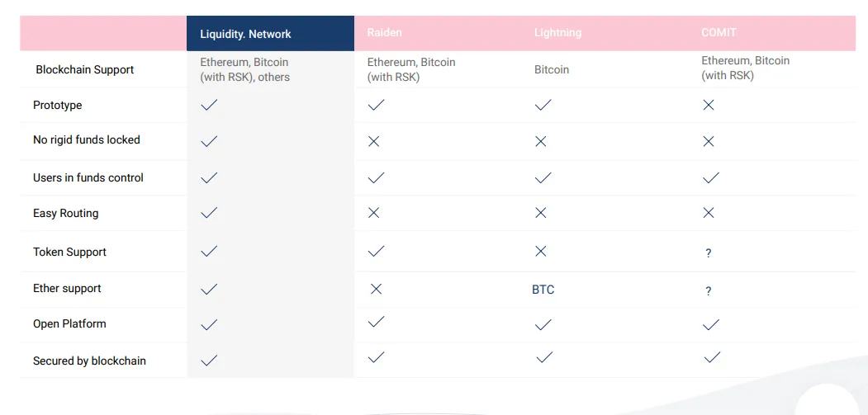Click COMIT's Ether support question mark
The image size is (868, 415).
[x=708, y=291]
